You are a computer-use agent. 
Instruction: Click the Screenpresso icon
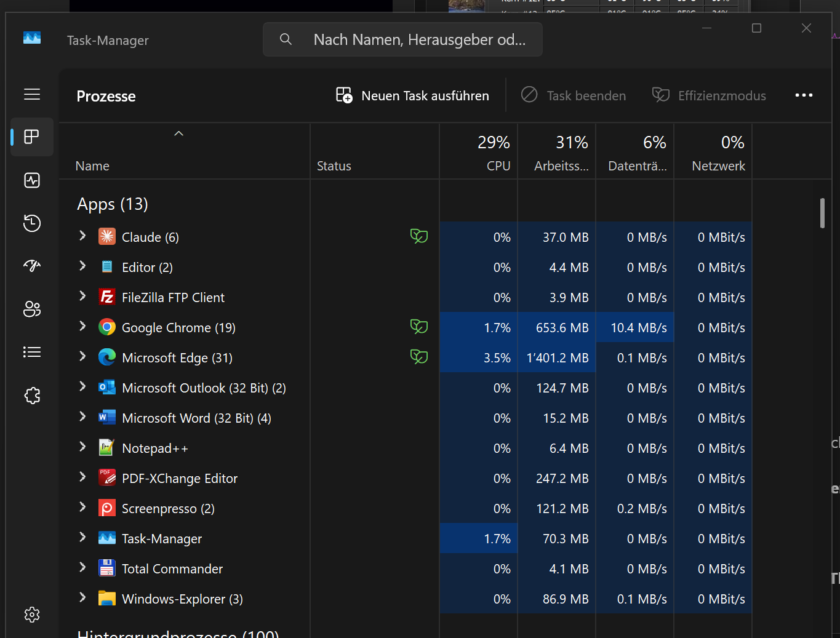(107, 508)
